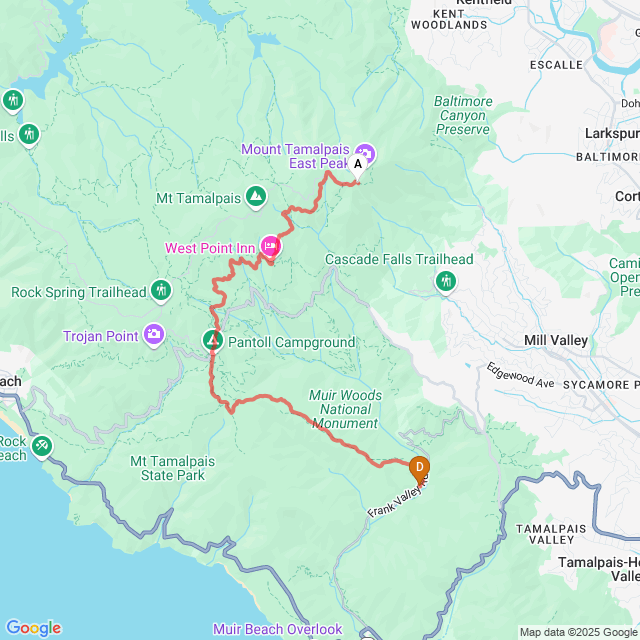Select the Mount Tamalpais East Peak camera icon

pyautogui.click(x=365, y=155)
